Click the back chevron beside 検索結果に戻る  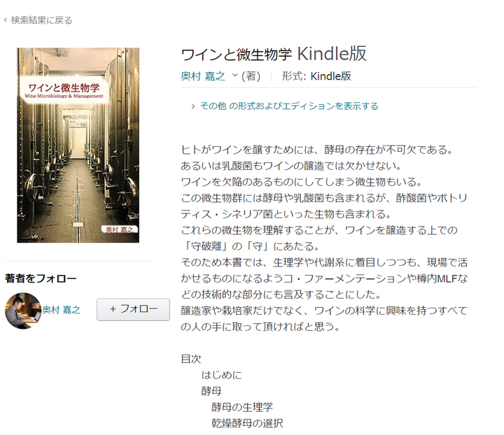click(x=6, y=20)
